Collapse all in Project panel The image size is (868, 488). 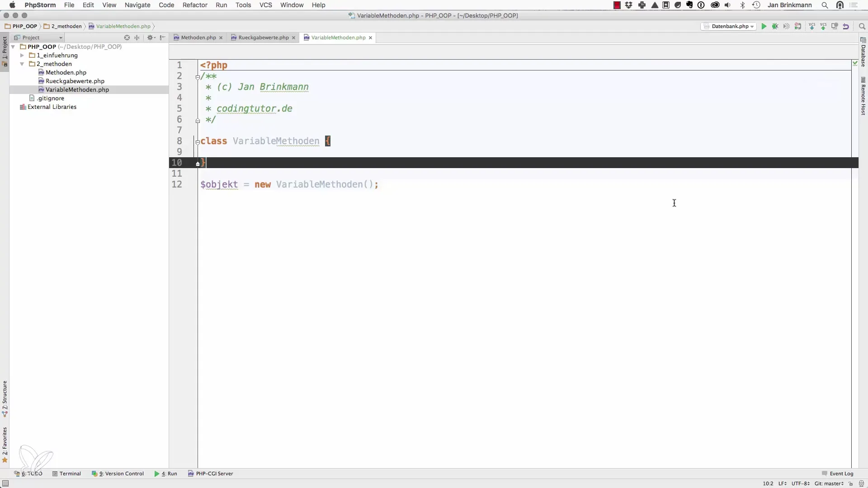(137, 38)
